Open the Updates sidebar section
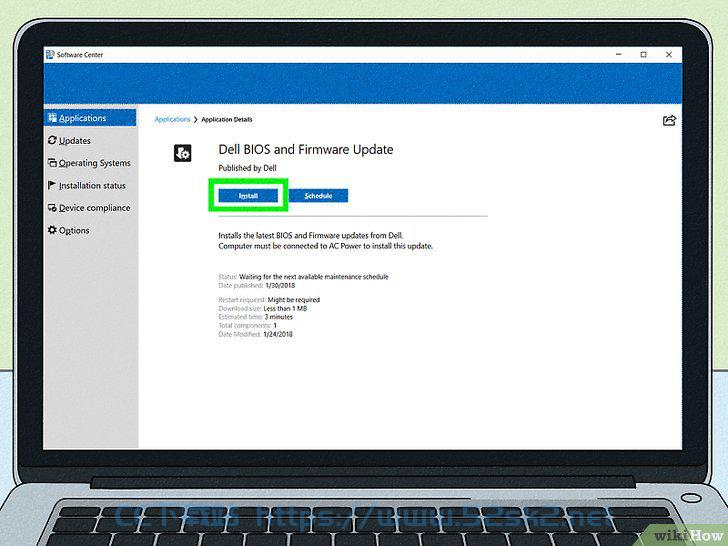The width and height of the screenshot is (728, 546). coord(74,141)
